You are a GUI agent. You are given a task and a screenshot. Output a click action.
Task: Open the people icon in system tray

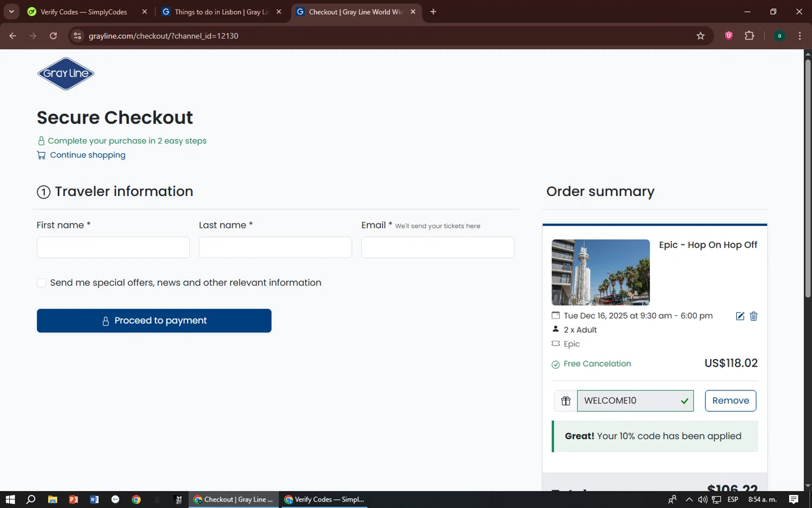click(672, 499)
